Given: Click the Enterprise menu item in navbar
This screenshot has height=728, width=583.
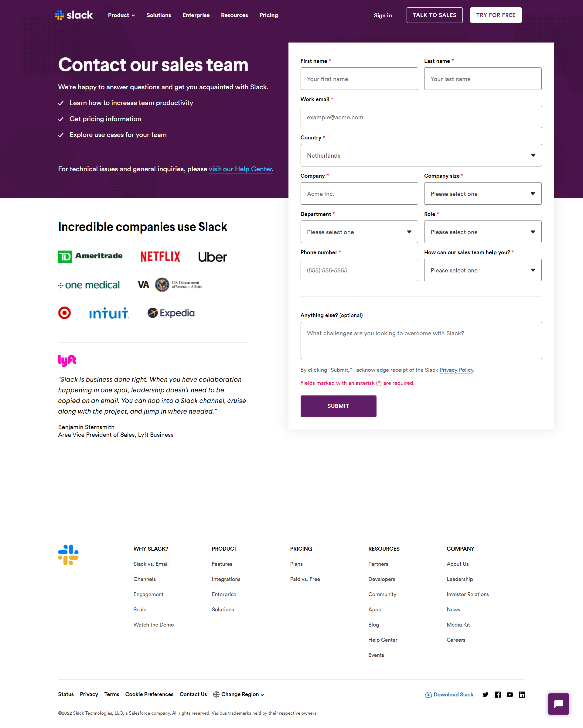Looking at the screenshot, I should (196, 15).
